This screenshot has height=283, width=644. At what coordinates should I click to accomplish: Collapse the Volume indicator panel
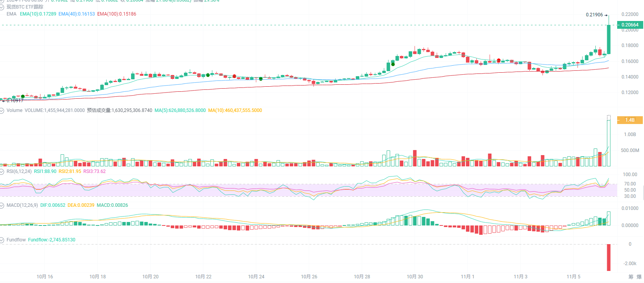click(x=2, y=110)
